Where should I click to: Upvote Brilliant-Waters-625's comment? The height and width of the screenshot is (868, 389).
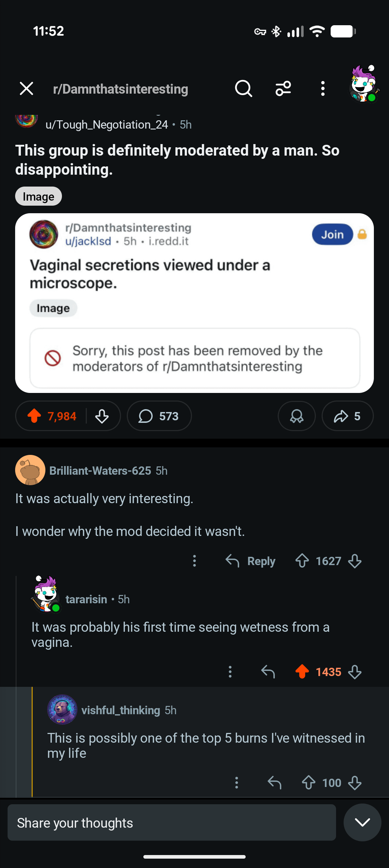tap(302, 561)
